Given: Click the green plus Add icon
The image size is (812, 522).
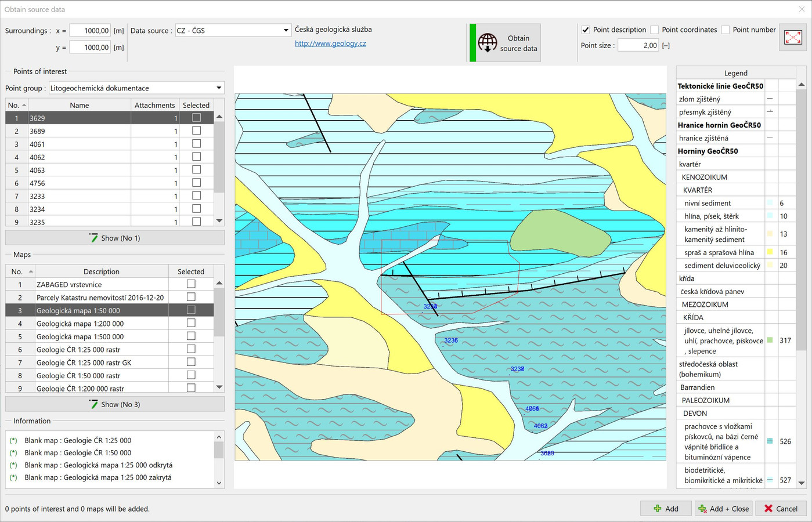Looking at the screenshot, I should tap(658, 509).
